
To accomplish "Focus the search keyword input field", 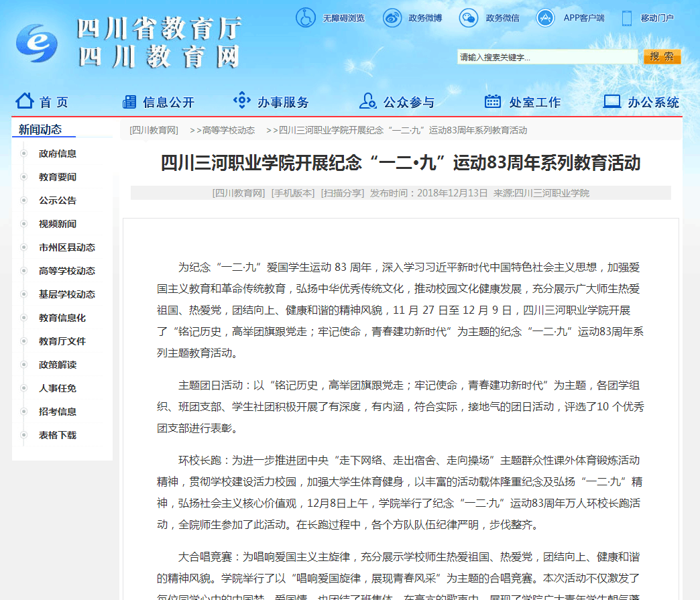I will (x=547, y=58).
